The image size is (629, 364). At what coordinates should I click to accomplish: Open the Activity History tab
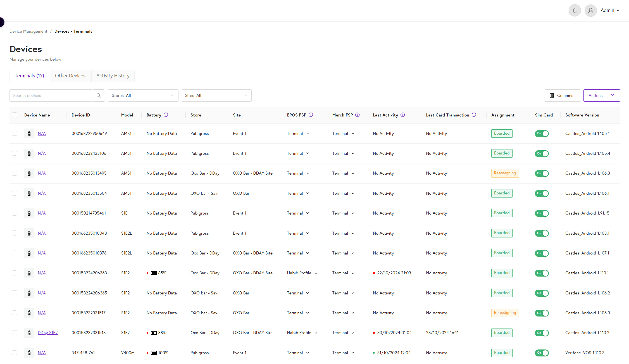(x=113, y=76)
